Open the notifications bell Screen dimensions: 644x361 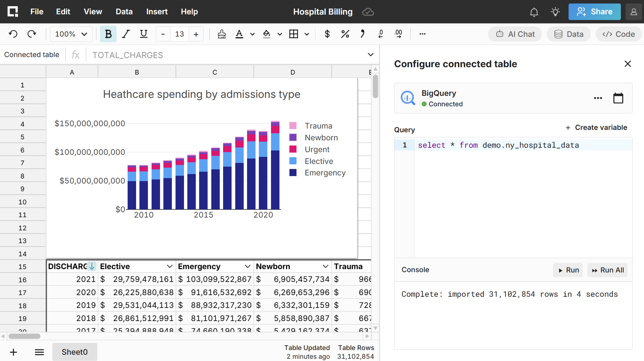[534, 12]
